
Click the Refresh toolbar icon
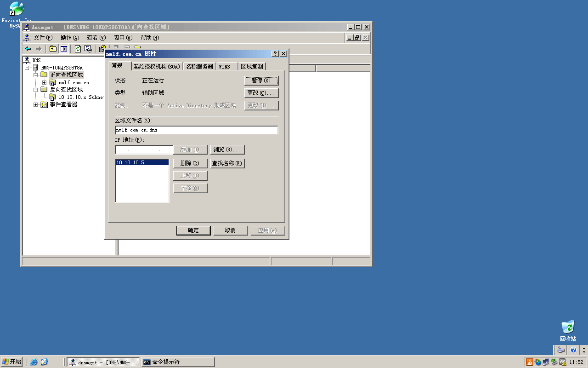[78, 49]
